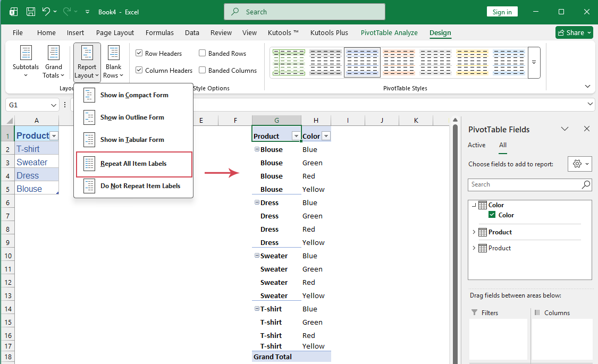This screenshot has width=598, height=364.
Task: Close the PivotTable Fields pane
Action: pyautogui.click(x=586, y=129)
